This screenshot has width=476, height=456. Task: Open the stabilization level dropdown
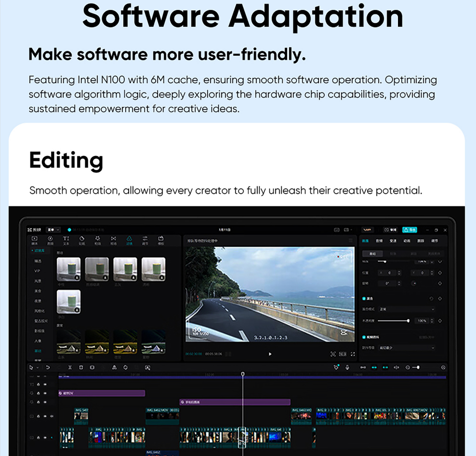pos(407,348)
